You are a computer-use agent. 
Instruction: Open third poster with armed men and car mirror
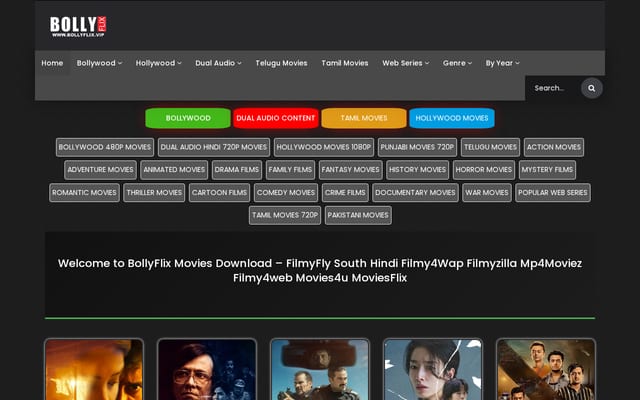(x=320, y=369)
